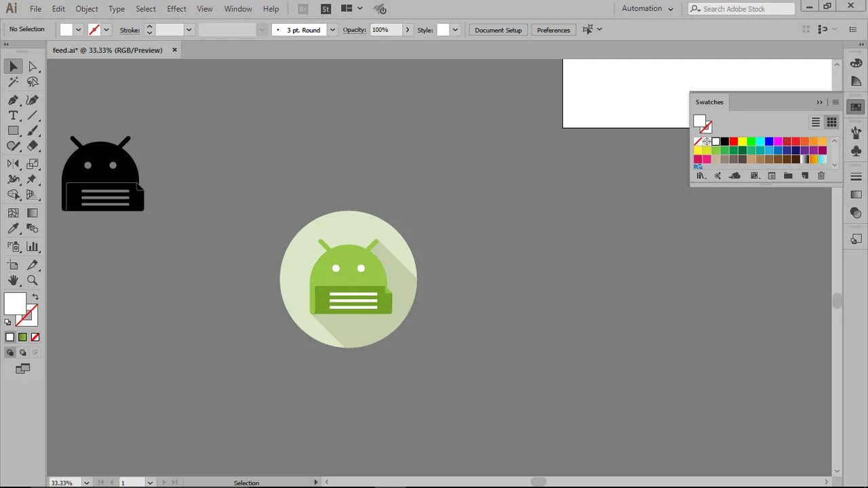
Task: Open the Type menu
Action: click(x=117, y=9)
